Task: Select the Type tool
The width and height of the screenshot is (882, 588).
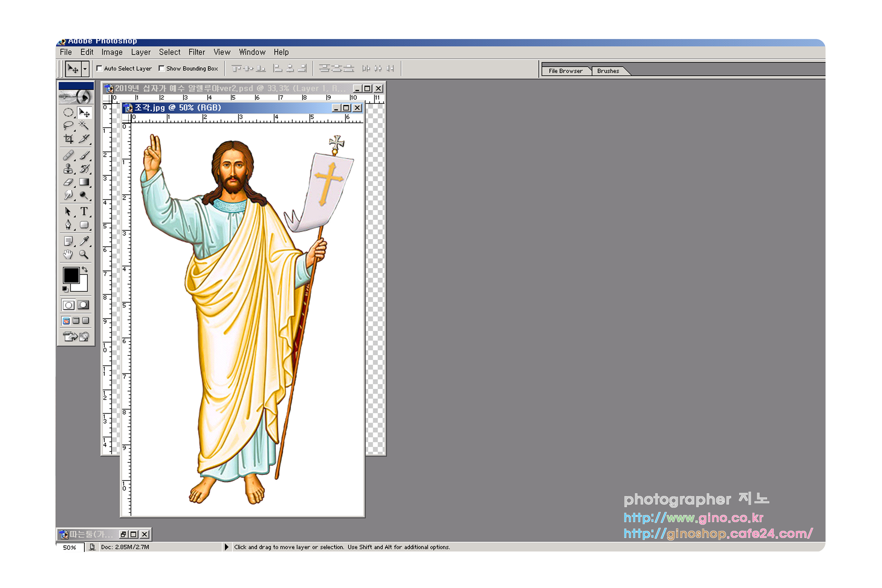Action: [x=84, y=211]
